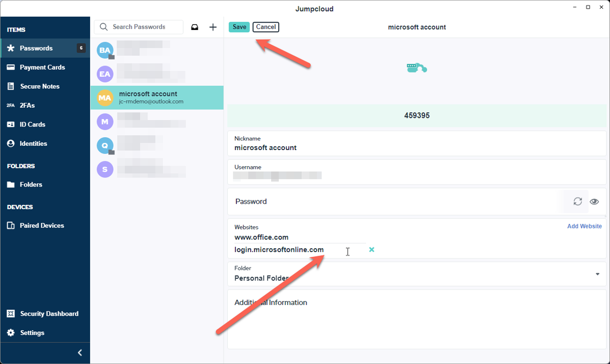Collapse the left sidebar with chevron
Viewport: 610px width, 364px height.
80,353
